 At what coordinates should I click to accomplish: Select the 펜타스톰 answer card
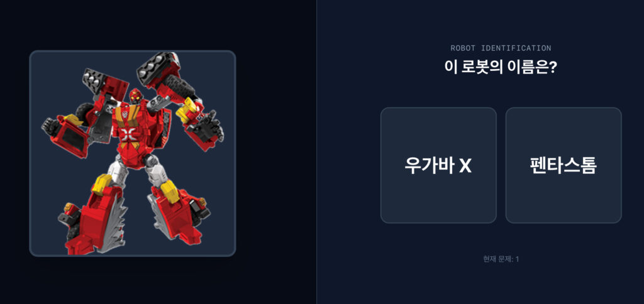click(x=563, y=165)
